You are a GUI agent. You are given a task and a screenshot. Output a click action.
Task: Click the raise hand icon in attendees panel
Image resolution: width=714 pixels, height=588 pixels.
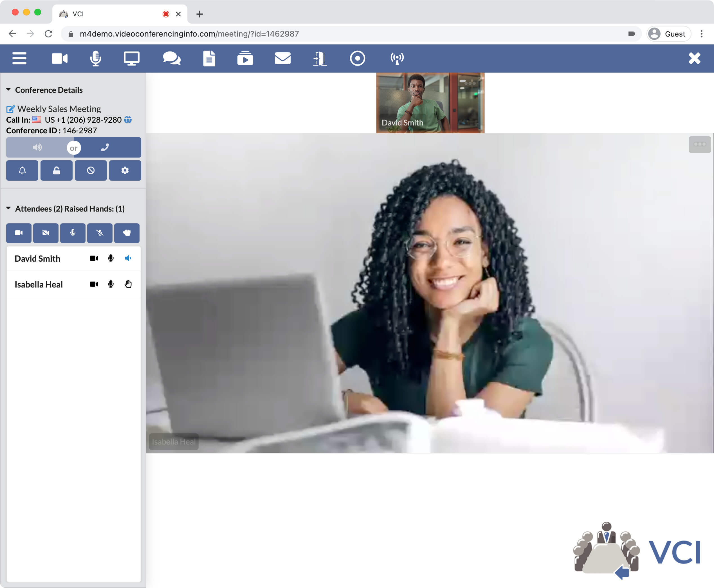tap(127, 233)
